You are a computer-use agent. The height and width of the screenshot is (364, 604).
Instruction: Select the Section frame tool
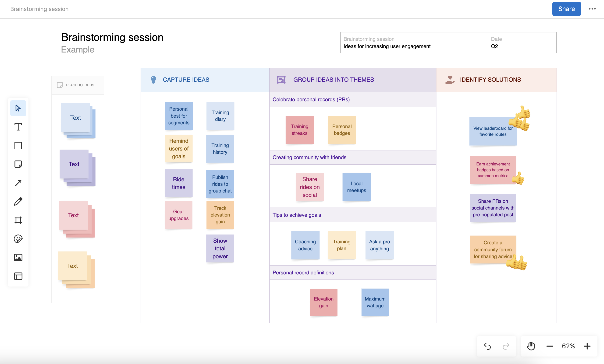(18, 220)
